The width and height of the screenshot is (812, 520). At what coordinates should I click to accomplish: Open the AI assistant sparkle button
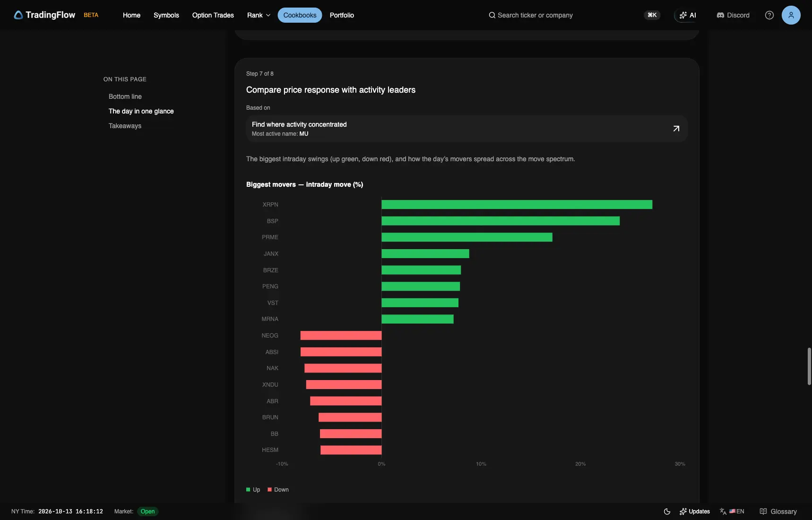click(688, 15)
